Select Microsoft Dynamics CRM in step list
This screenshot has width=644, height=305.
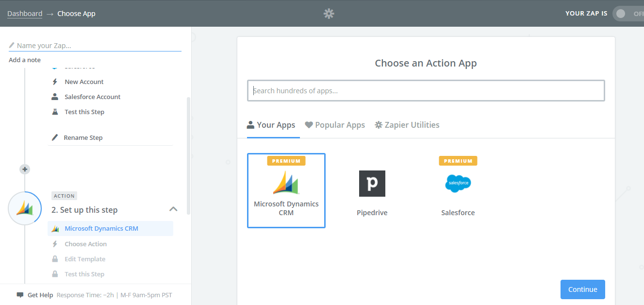(111, 229)
